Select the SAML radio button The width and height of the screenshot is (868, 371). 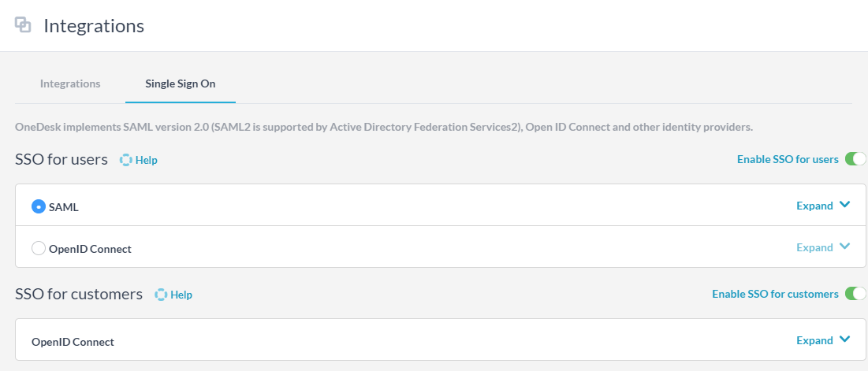pos(38,206)
